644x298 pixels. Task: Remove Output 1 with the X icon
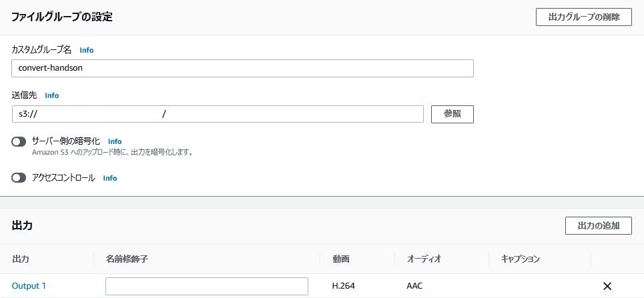(607, 286)
